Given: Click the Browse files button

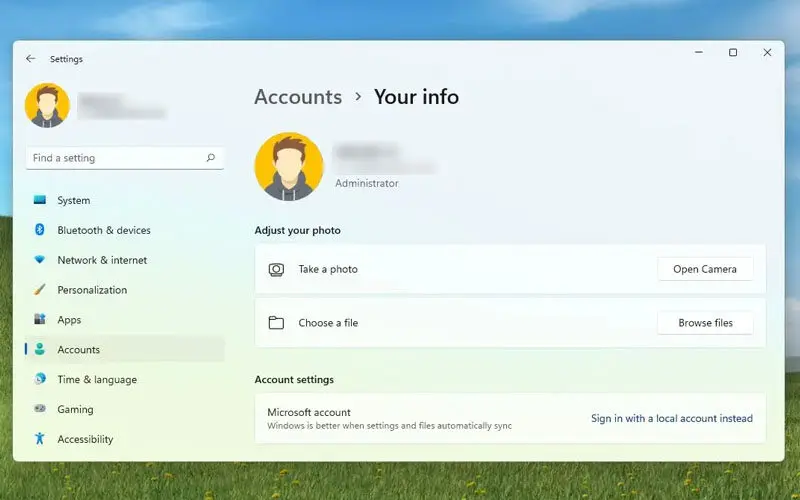Looking at the screenshot, I should click(705, 323).
